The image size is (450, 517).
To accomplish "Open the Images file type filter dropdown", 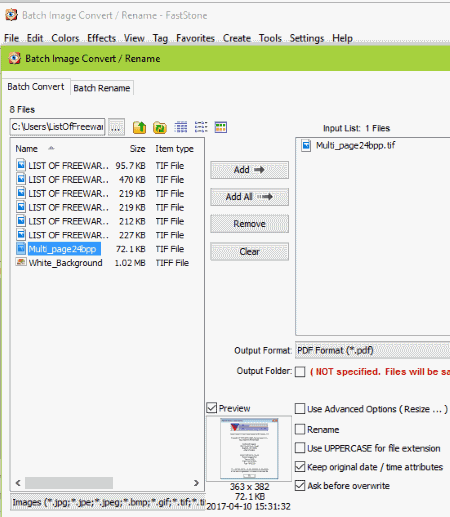I will click(x=108, y=502).
